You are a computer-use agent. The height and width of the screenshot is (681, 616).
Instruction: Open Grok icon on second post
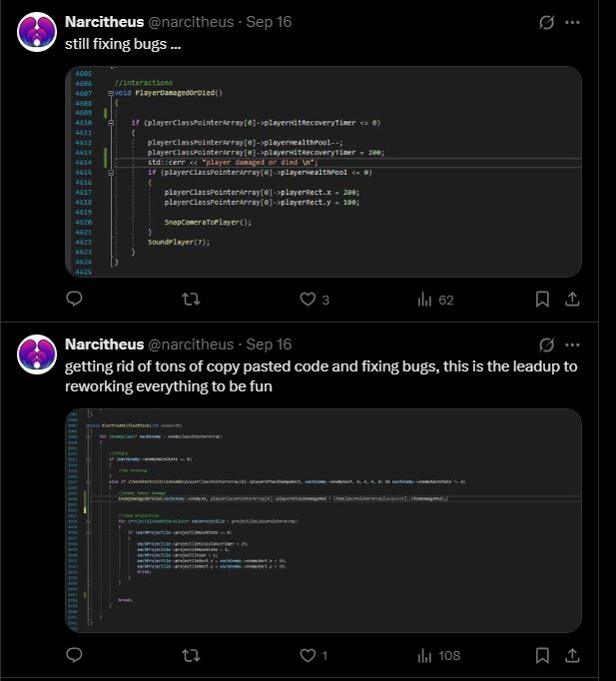coord(546,344)
